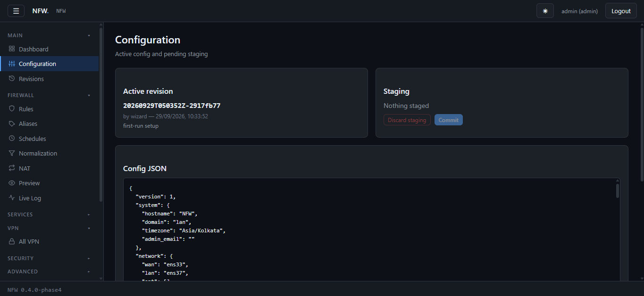Click the All VPN lock icon
This screenshot has height=296, width=644.
pyautogui.click(x=12, y=241)
